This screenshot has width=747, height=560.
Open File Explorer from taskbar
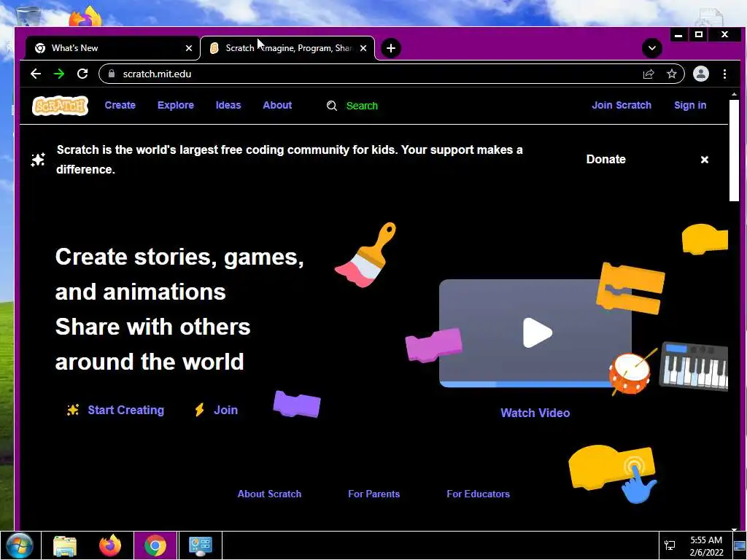coord(65,545)
